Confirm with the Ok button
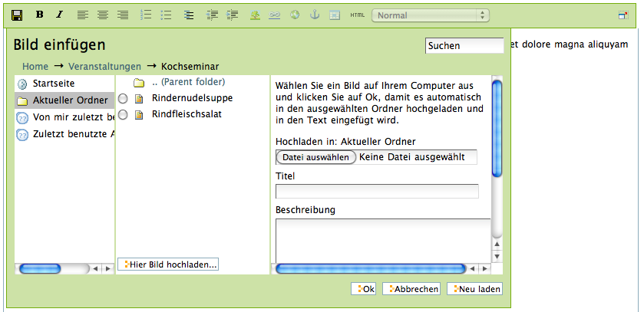This screenshot has width=644, height=312. pos(364,289)
